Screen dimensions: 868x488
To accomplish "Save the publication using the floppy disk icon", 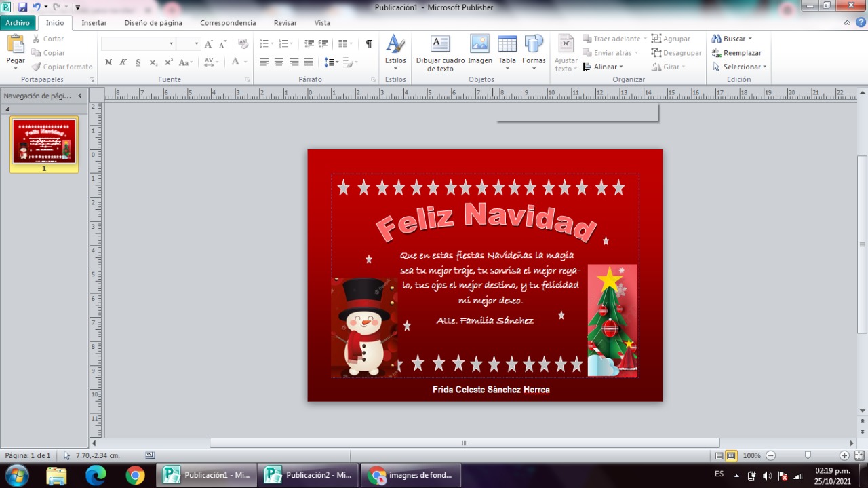I will pyautogui.click(x=22, y=7).
